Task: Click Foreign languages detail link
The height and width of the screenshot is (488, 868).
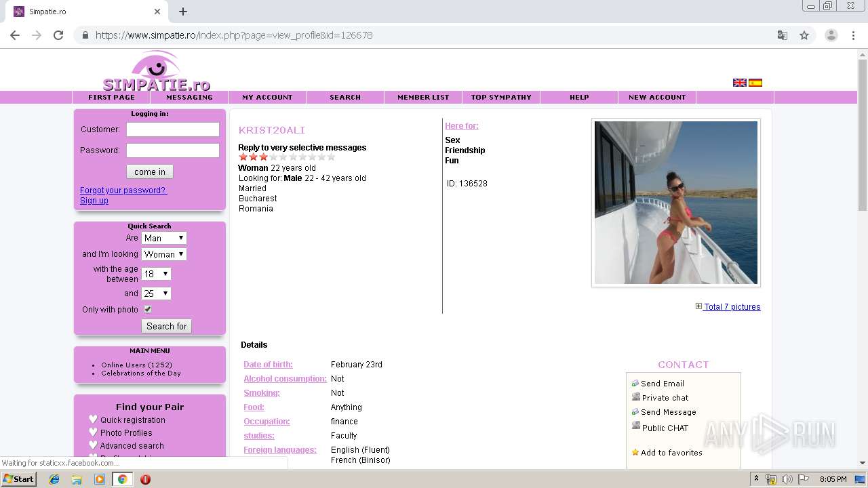Action: click(280, 450)
